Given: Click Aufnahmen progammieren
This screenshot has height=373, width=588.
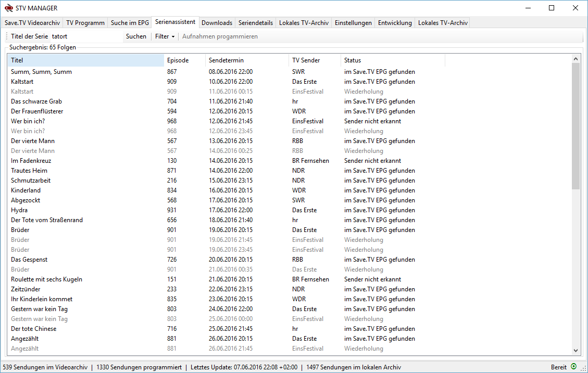Looking at the screenshot, I should pyautogui.click(x=221, y=36).
